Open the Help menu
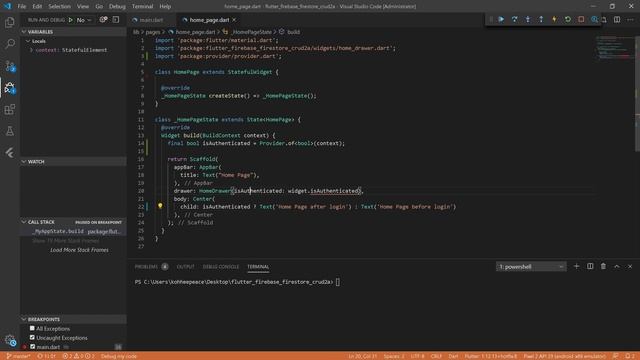 pyautogui.click(x=165, y=7)
